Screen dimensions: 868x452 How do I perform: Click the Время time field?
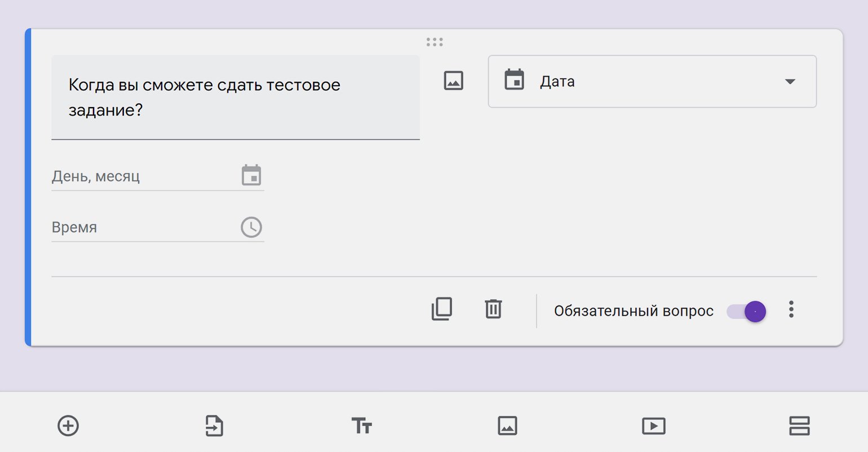click(x=158, y=228)
